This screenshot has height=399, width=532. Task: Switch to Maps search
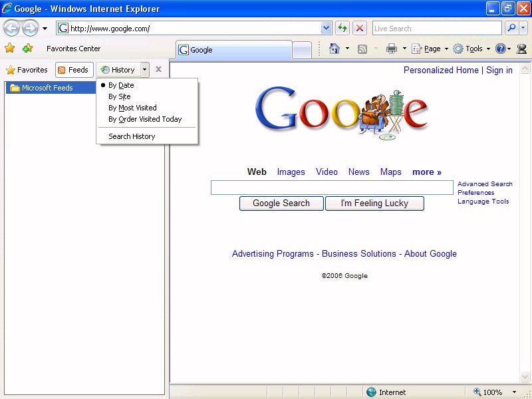390,172
